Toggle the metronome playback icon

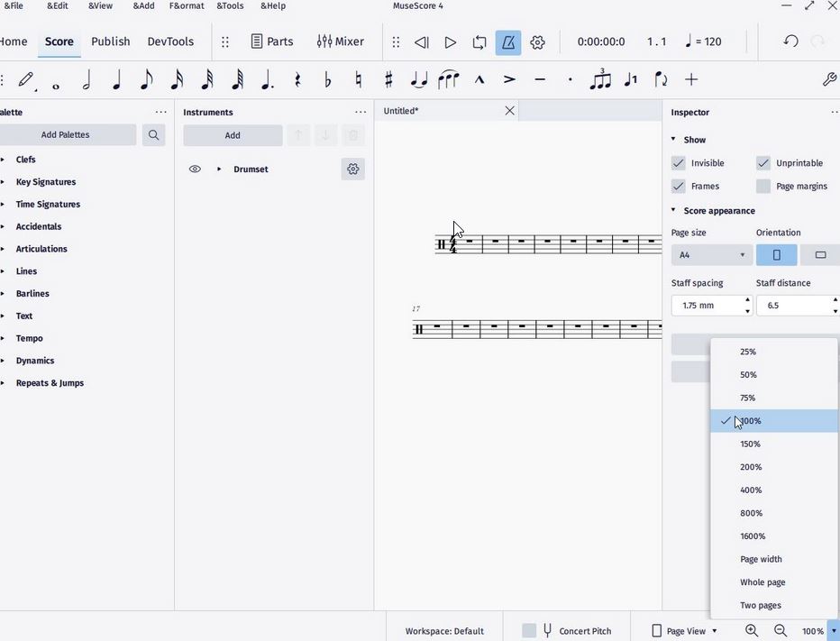click(x=507, y=41)
